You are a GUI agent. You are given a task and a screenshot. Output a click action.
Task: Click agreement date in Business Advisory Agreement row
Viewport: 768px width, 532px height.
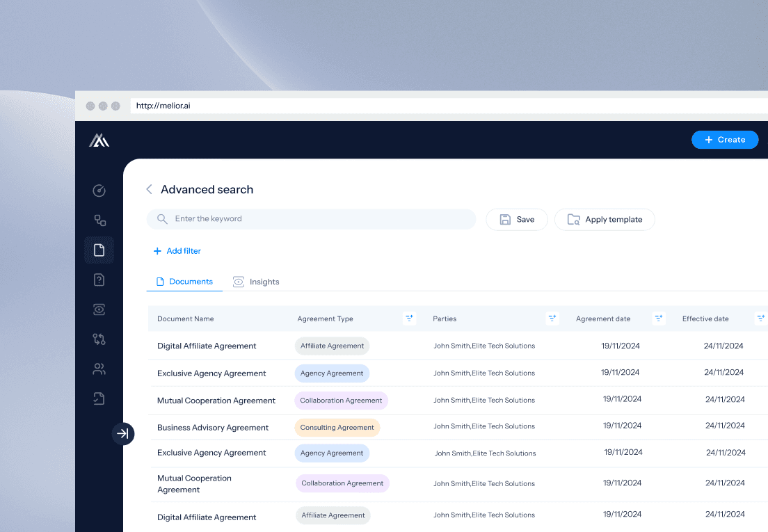click(622, 426)
